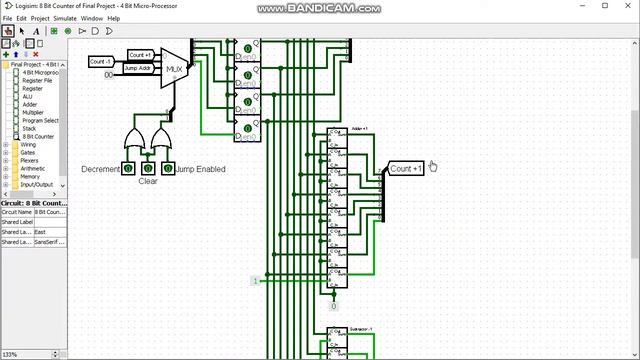Click the top flip-flop in register stack
This screenshot has height=360, width=640.
tap(247, 49)
